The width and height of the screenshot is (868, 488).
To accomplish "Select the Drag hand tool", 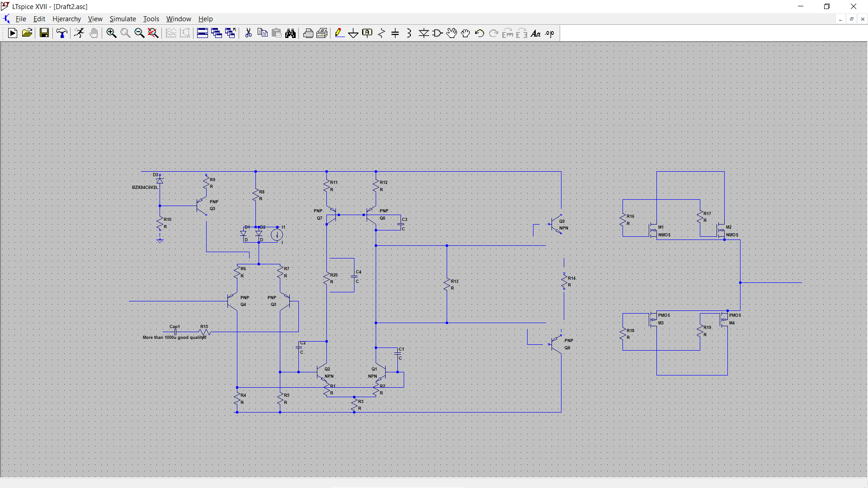I will pos(466,33).
